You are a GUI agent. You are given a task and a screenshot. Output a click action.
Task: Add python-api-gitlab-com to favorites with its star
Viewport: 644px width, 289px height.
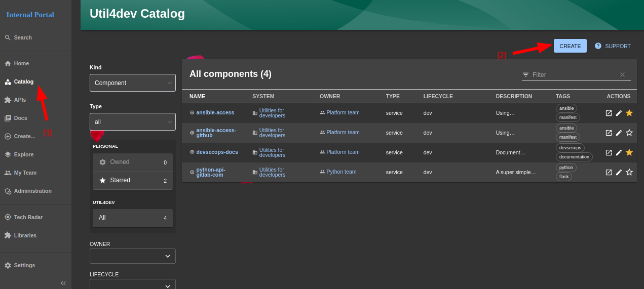click(629, 172)
